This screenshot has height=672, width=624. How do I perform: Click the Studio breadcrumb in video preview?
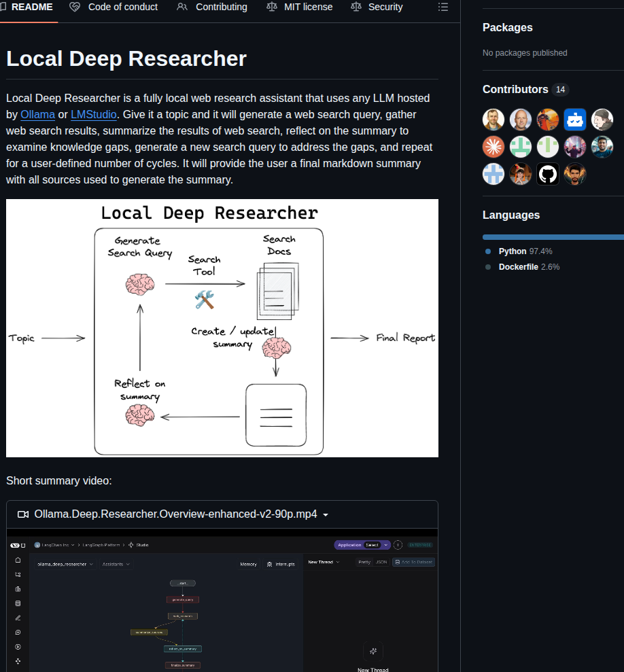(139, 545)
